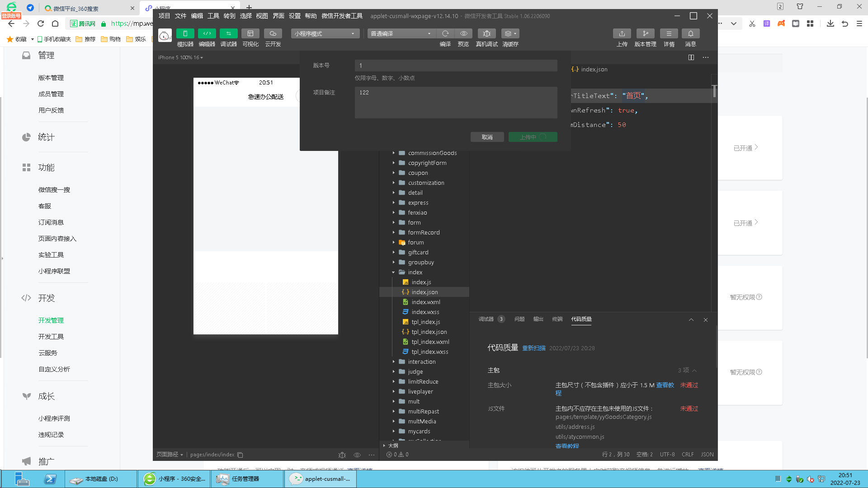
Task: Switch to the 问题 tab
Action: pos(519,319)
